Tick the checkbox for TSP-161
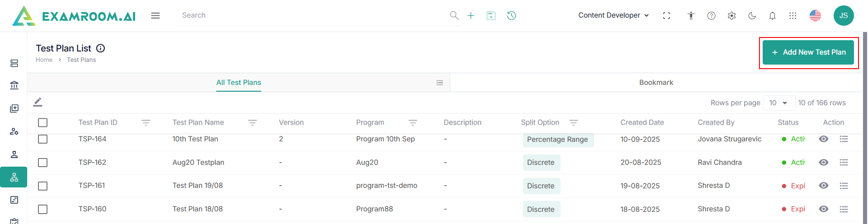The height and width of the screenshot is (224, 868). pos(43,186)
